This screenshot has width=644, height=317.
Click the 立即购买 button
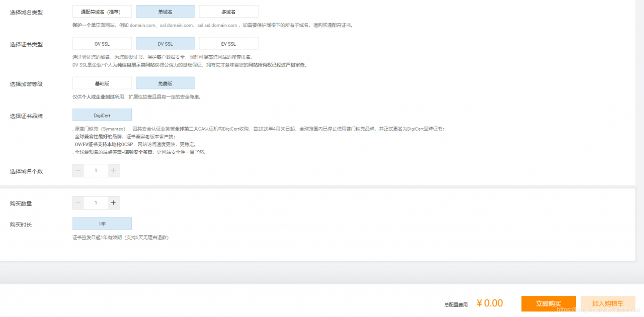[x=548, y=303]
